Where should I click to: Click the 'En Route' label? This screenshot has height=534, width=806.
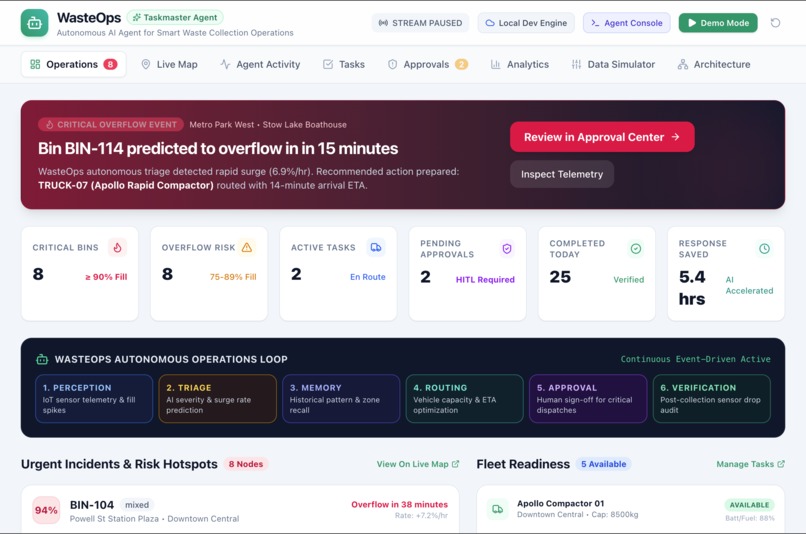click(368, 277)
